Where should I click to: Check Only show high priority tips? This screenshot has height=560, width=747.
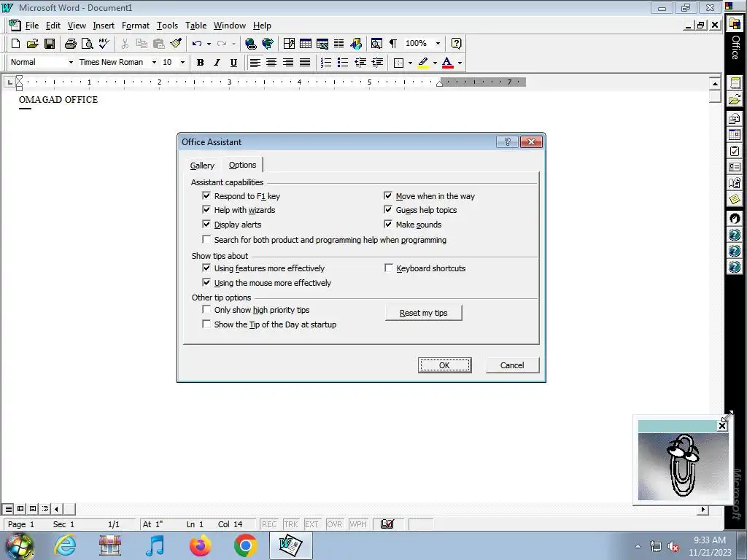tap(206, 309)
